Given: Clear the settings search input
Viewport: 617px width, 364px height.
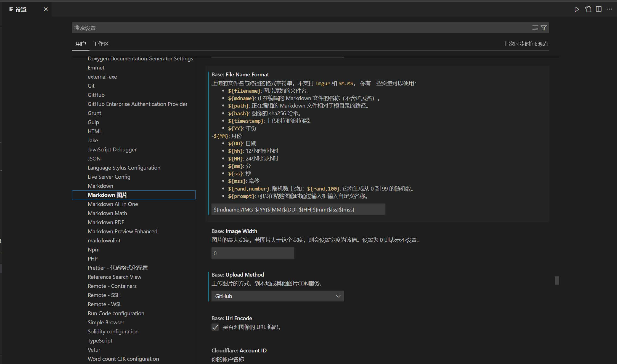Looking at the screenshot, I should (x=535, y=28).
